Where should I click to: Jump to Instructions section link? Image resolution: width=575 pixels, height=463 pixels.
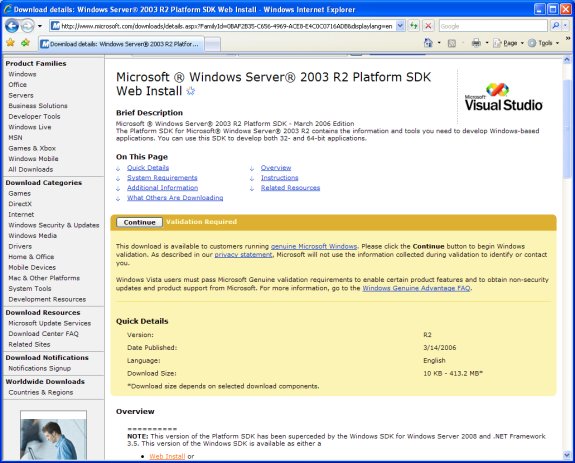[279, 177]
